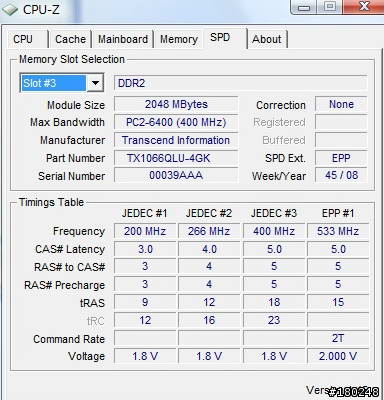Click the tRAS value 18
Viewport: 384px width, 400px height.
(274, 302)
